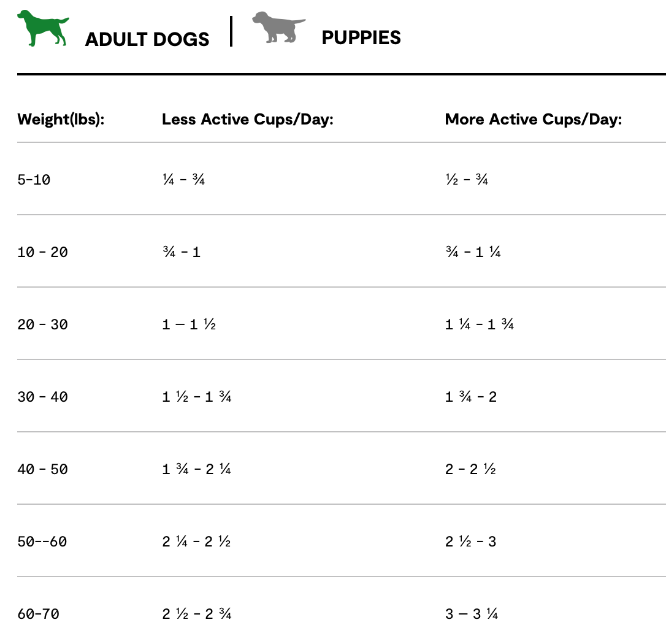Select the 50--60 weight row label

(x=42, y=542)
